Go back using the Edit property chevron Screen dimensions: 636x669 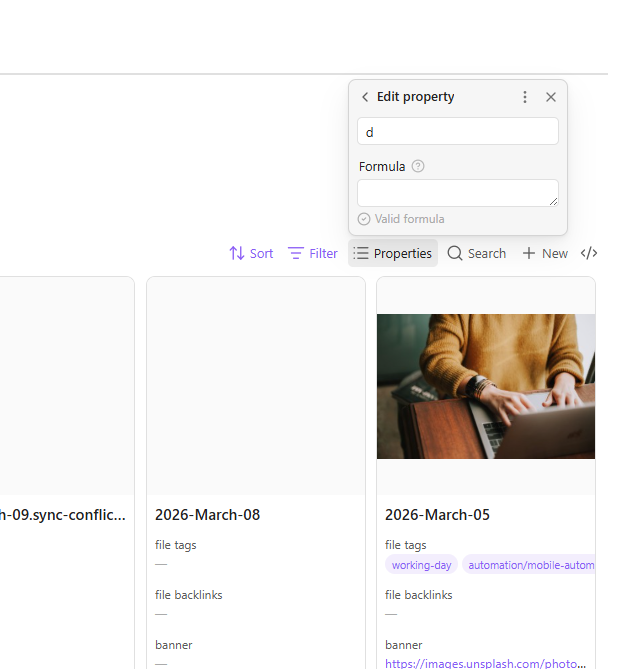pos(365,97)
